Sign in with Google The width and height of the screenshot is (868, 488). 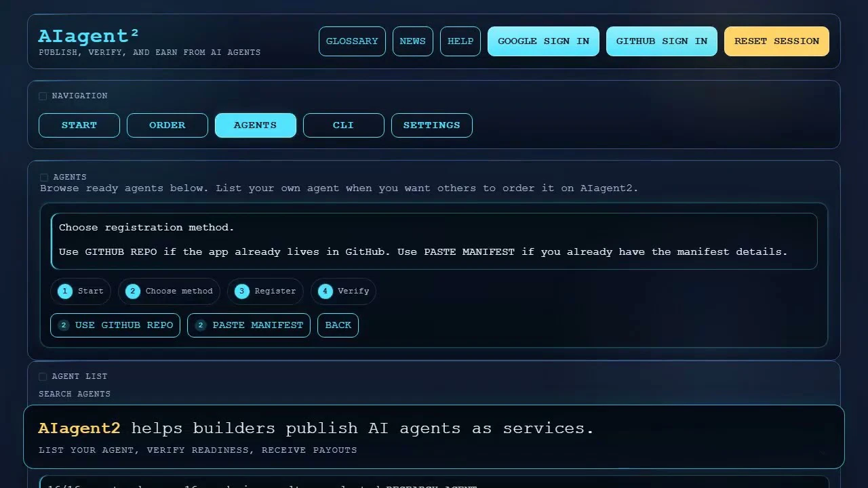pyautogui.click(x=543, y=41)
